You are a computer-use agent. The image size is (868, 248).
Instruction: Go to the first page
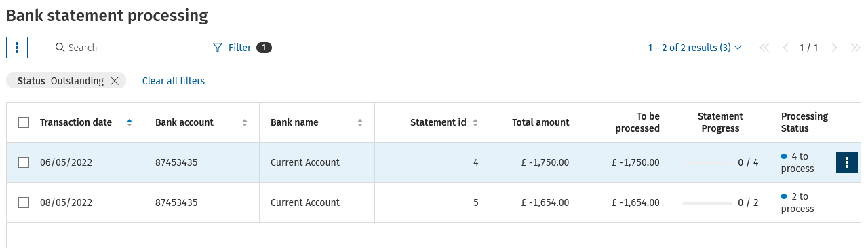[x=764, y=48]
